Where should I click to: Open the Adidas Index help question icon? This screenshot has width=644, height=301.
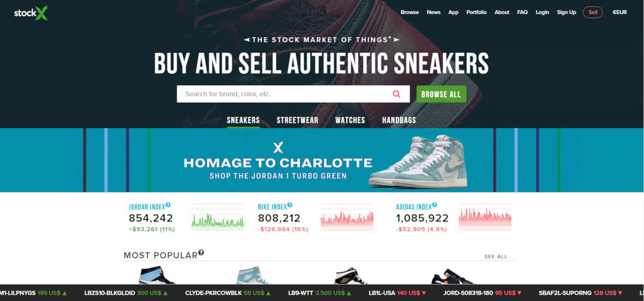[434, 205]
